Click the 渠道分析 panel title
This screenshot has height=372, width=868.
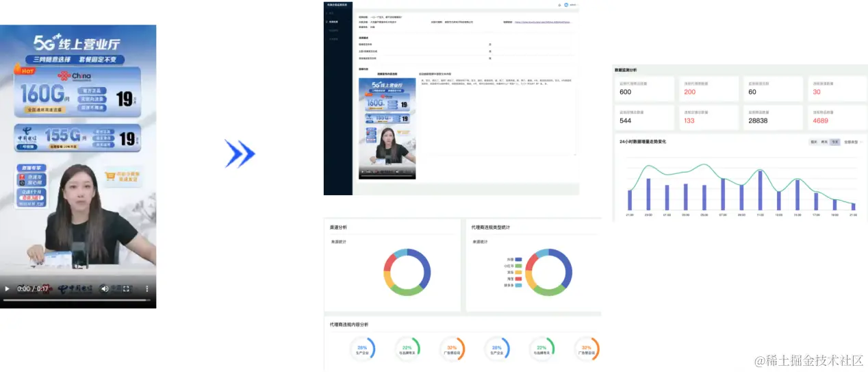coord(338,227)
